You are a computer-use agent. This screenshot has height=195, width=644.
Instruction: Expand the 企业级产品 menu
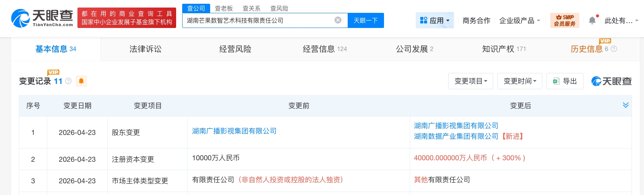[520, 20]
